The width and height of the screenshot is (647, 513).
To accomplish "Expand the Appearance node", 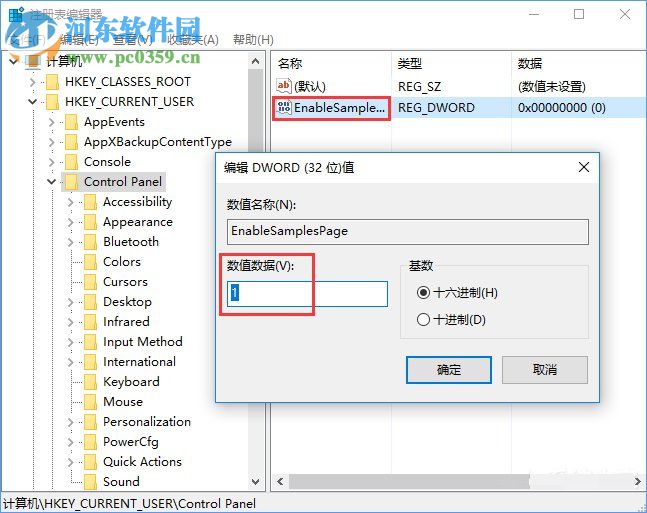I will pos(71,222).
